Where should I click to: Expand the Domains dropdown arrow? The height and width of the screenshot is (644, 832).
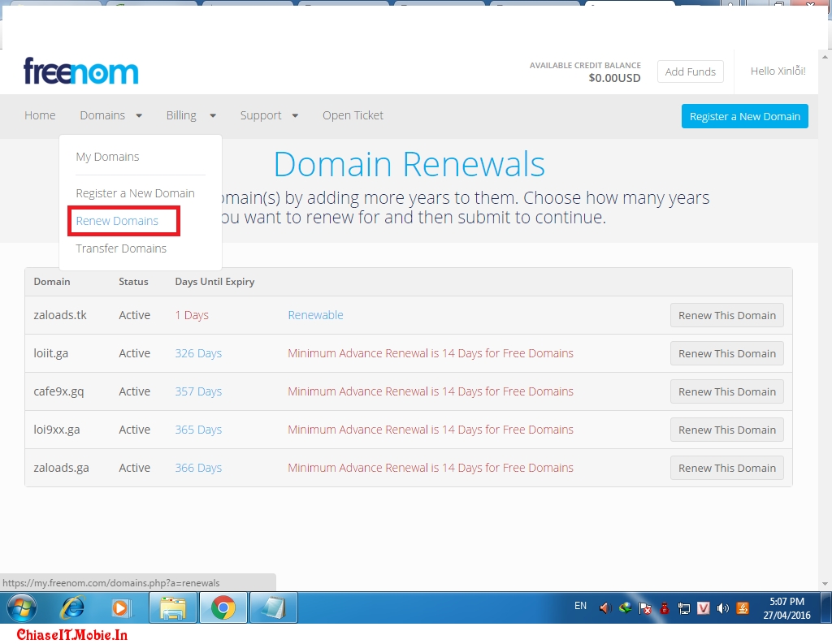coord(139,115)
